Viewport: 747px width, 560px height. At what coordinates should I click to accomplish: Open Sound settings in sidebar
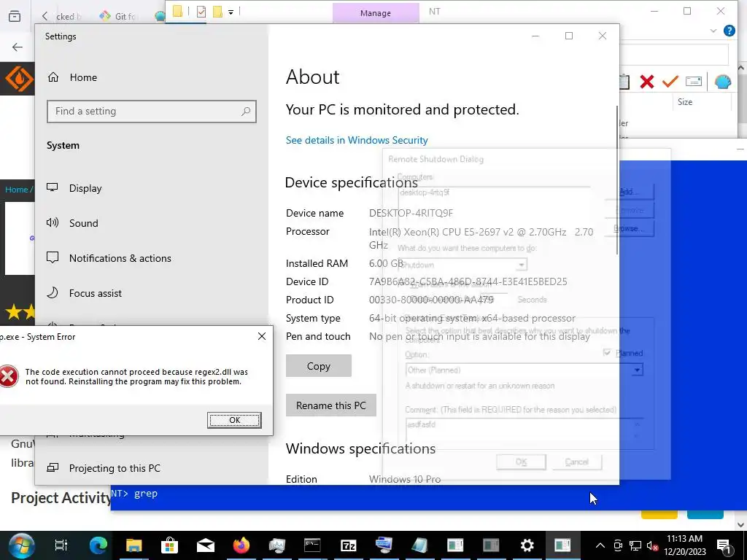click(x=72, y=223)
